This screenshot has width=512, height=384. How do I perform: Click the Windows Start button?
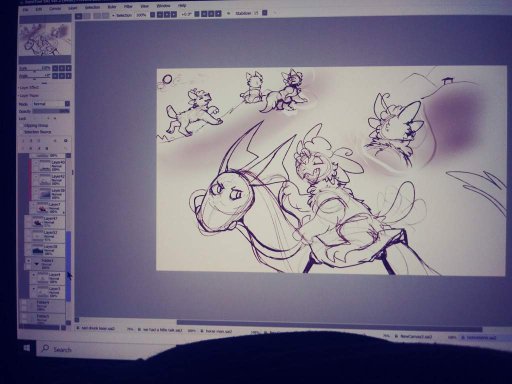[x=26, y=348]
